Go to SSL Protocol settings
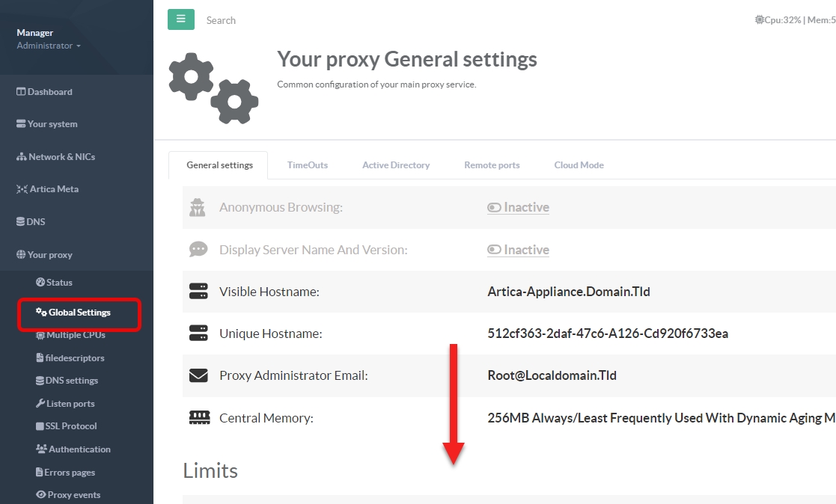 (71, 426)
